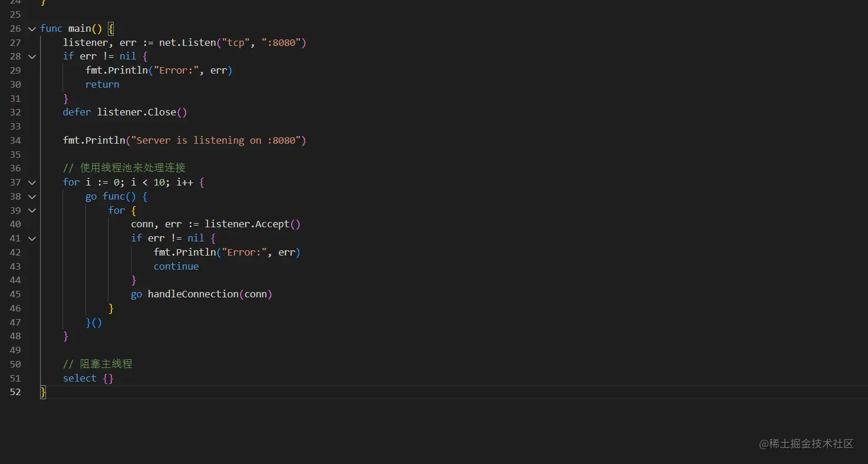Screen dimensions: 868x464
Task: Click the i < 10 loop condition
Action: [x=147, y=183]
